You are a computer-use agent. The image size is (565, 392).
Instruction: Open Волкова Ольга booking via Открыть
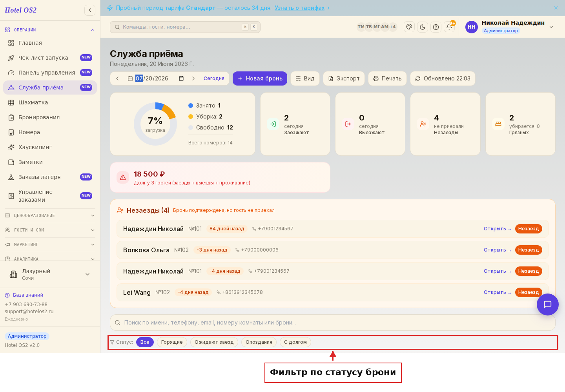pos(498,250)
